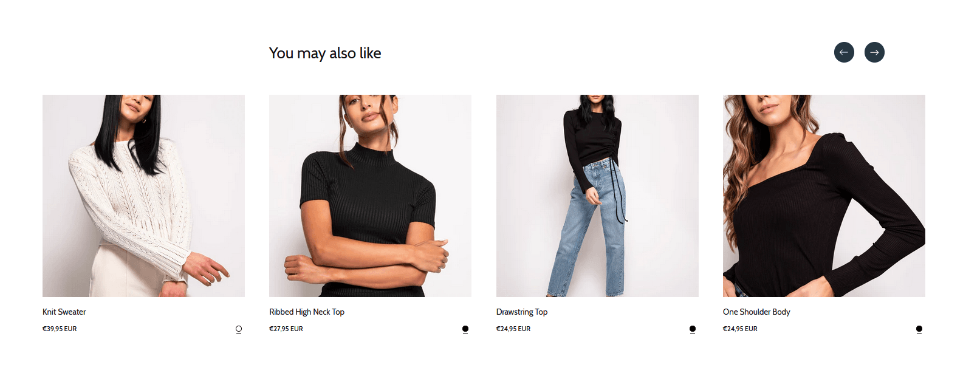Click the Knit Sweater title link
This screenshot has height=373, width=980.
tap(64, 312)
